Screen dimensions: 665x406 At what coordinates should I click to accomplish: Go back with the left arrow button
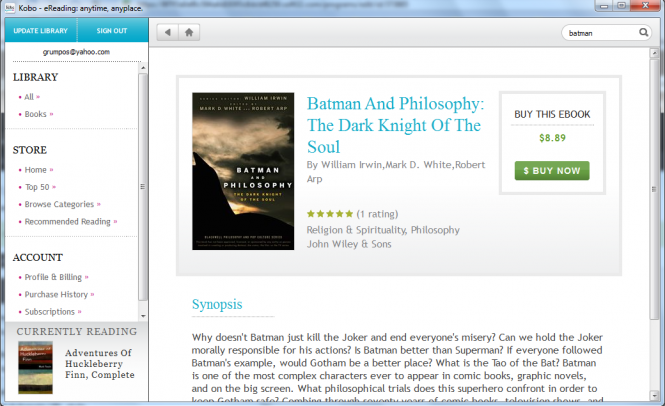point(168,32)
